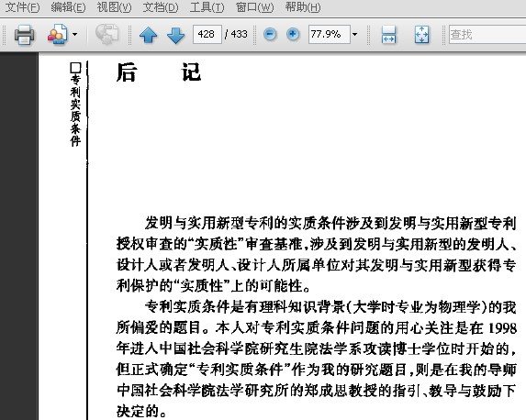Go to next page with down arrow
Screen dimensions: 526x420
point(175,35)
